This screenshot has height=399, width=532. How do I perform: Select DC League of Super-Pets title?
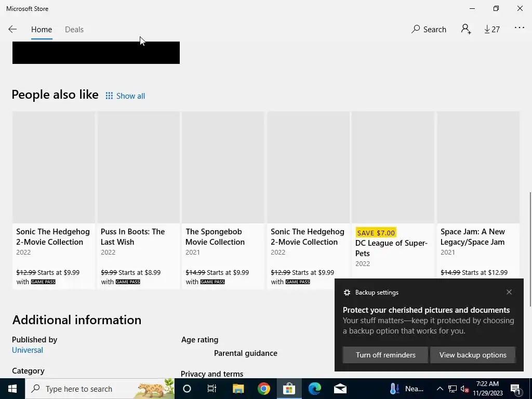[x=391, y=248]
